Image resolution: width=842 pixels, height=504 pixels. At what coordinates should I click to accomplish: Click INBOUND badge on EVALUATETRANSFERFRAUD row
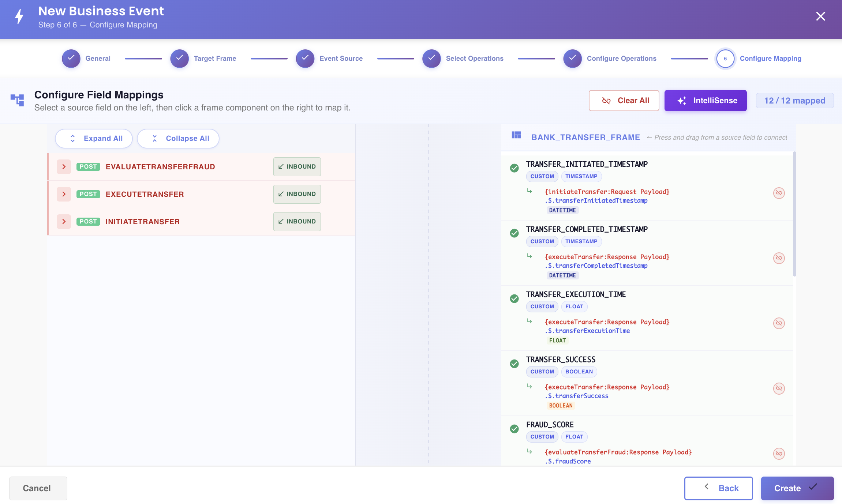pyautogui.click(x=297, y=167)
